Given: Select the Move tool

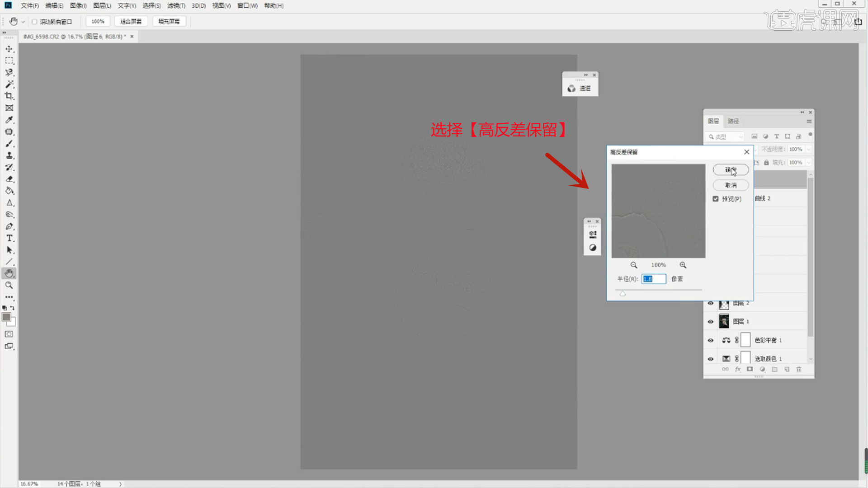Looking at the screenshot, I should [9, 49].
